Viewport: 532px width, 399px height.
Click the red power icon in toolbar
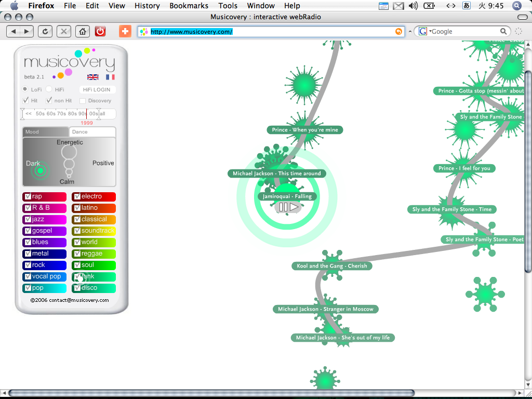coord(100,32)
